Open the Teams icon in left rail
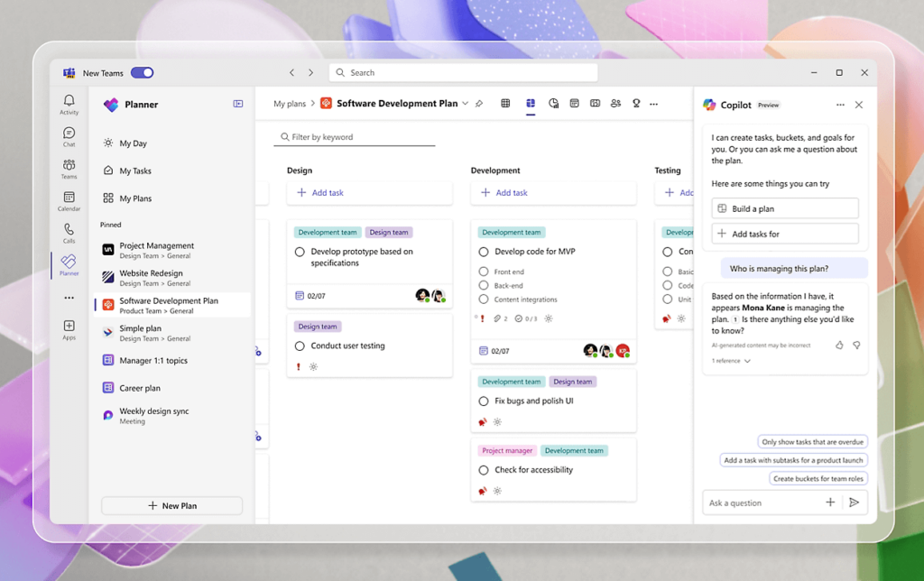Screen dimensions: 924x581 [x=69, y=169]
